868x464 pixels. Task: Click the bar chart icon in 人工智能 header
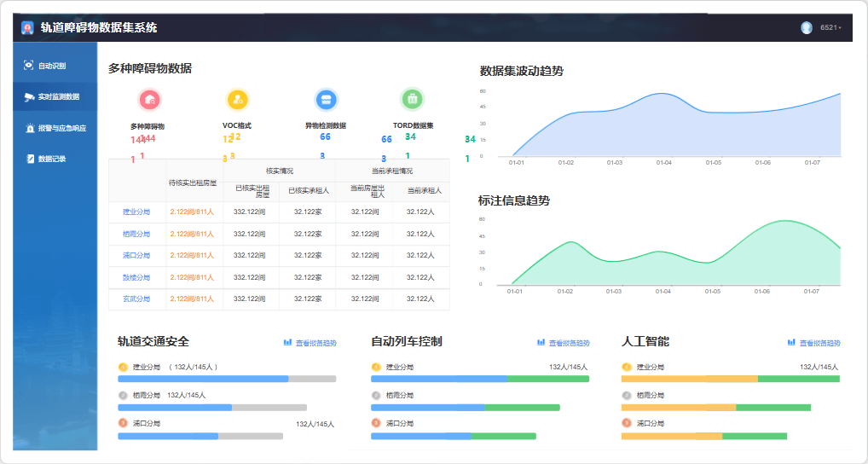791,342
